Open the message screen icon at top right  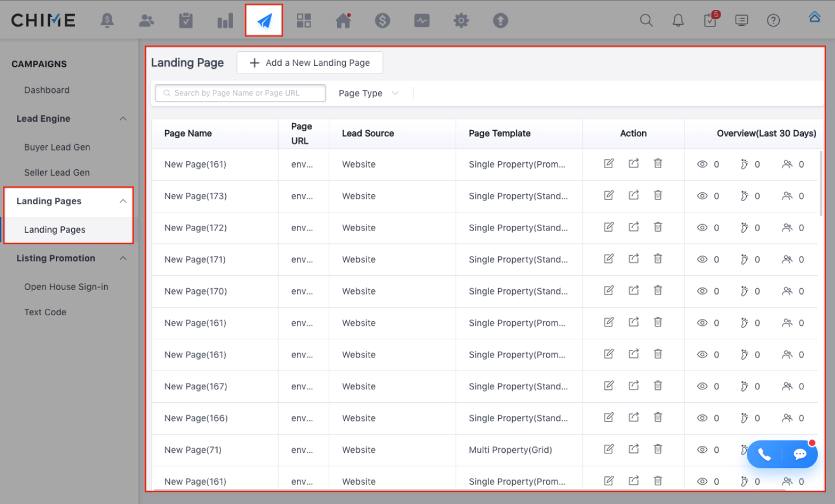click(742, 21)
